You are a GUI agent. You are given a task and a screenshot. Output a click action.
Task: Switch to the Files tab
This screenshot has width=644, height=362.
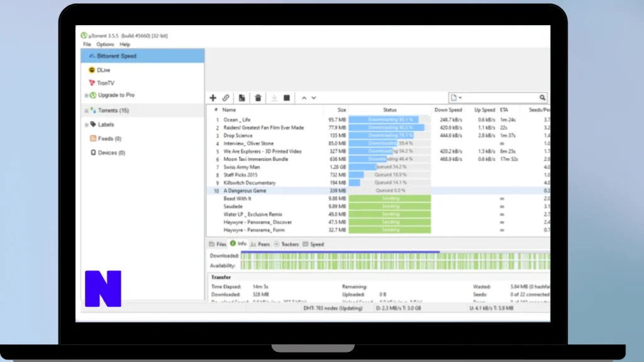(x=218, y=244)
